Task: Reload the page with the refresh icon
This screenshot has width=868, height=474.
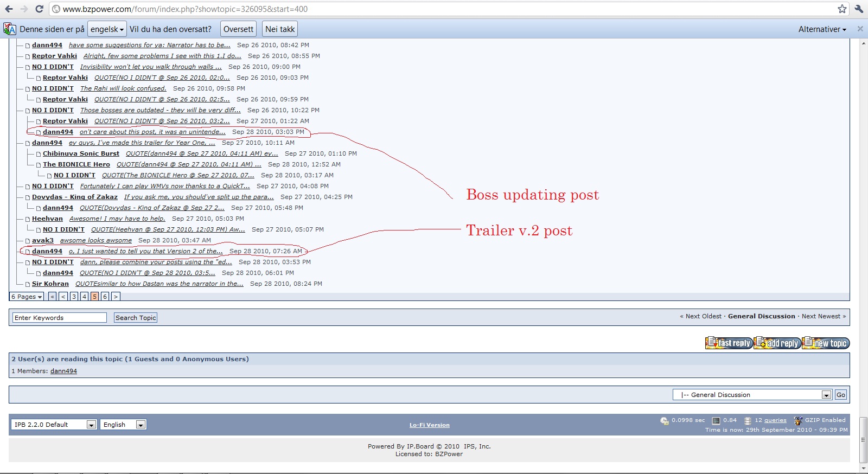Action: click(39, 9)
